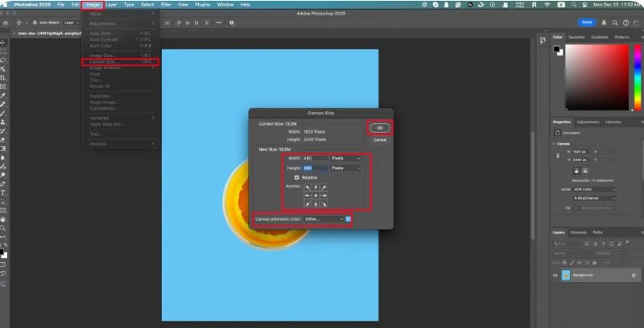This screenshot has width=644, height=328.
Task: Select the Clone Stamp tool
Action: click(x=2, y=122)
